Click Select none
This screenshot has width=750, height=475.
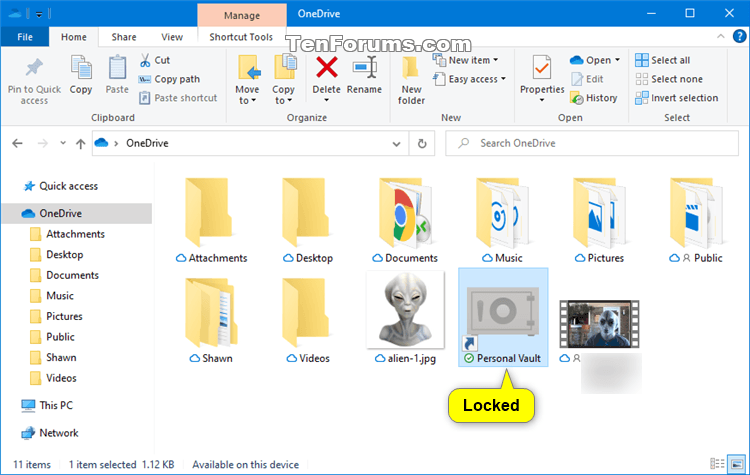[669, 79]
